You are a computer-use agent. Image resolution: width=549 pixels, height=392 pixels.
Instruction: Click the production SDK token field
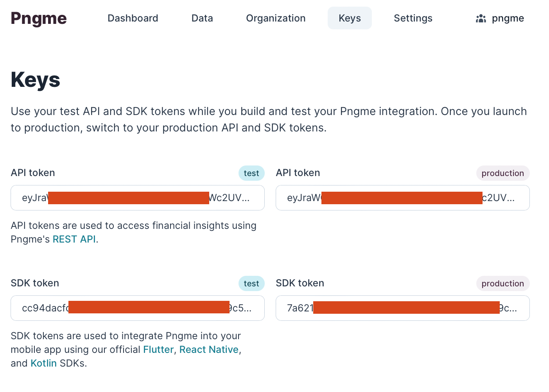(402, 308)
